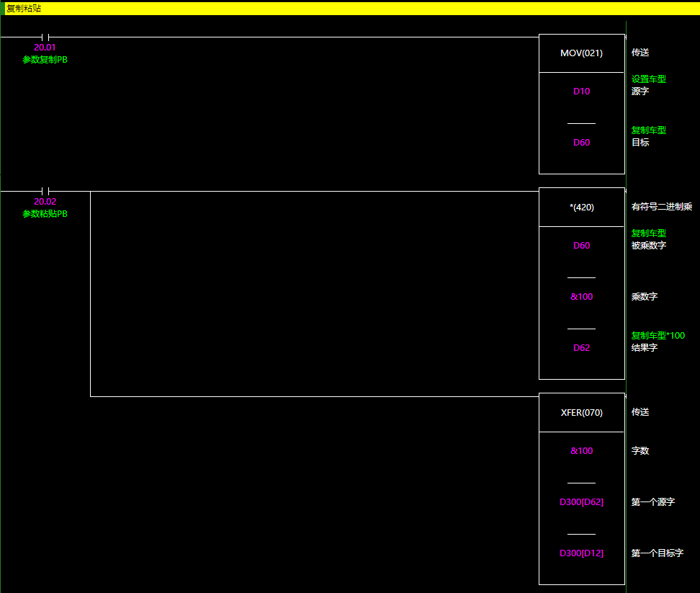Select the 20.02 contact symbol

coord(45,191)
